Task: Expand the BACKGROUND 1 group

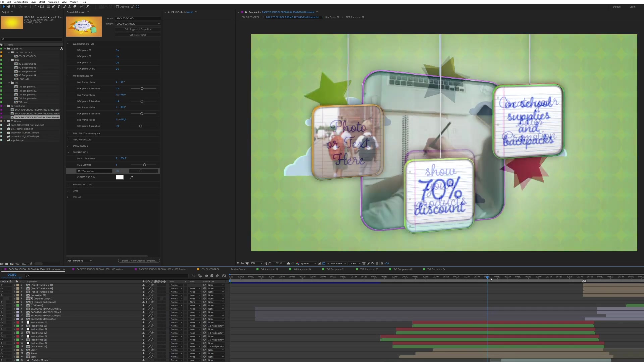Action: pos(68,146)
